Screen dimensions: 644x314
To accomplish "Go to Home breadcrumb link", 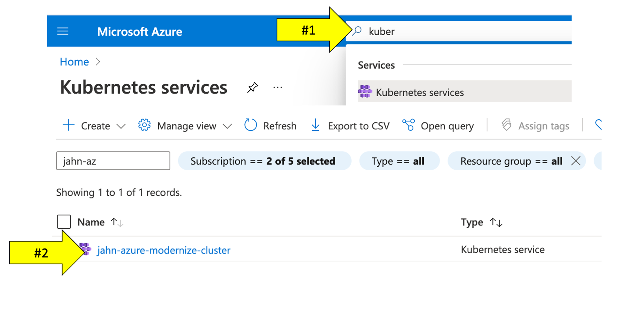I will coord(74,62).
